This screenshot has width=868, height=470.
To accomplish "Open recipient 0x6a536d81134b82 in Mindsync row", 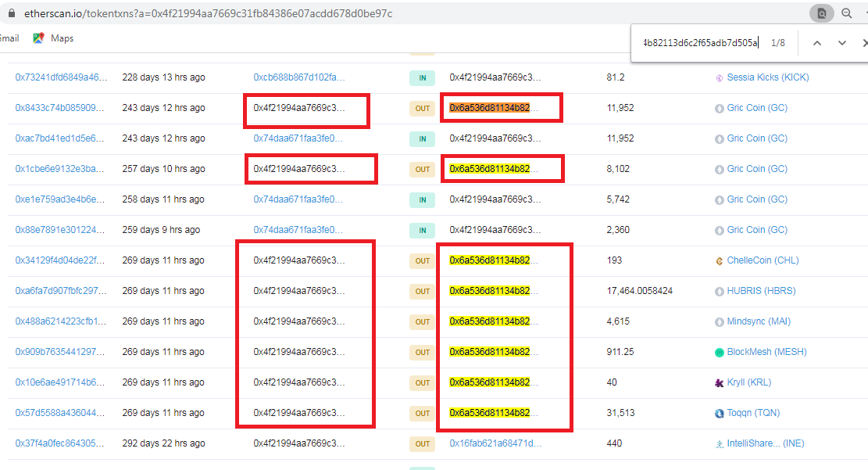I will 493,321.
